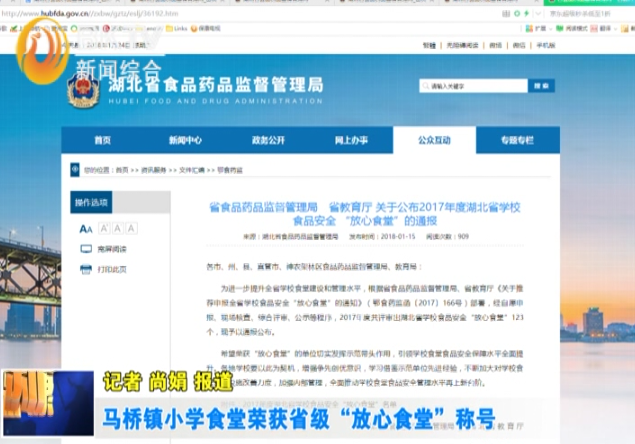This screenshot has width=635, height=444.
Task: Click the blue site search button
Action: pyautogui.click(x=542, y=87)
